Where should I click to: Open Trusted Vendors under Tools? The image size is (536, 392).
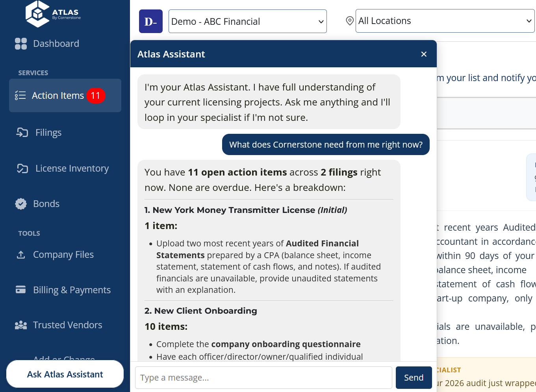click(x=68, y=325)
